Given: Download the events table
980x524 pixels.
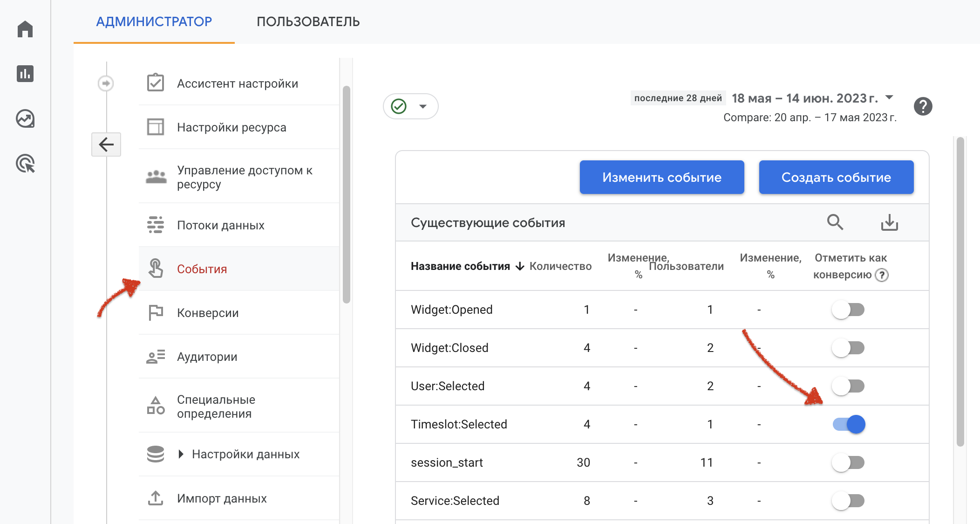Looking at the screenshot, I should 890,222.
